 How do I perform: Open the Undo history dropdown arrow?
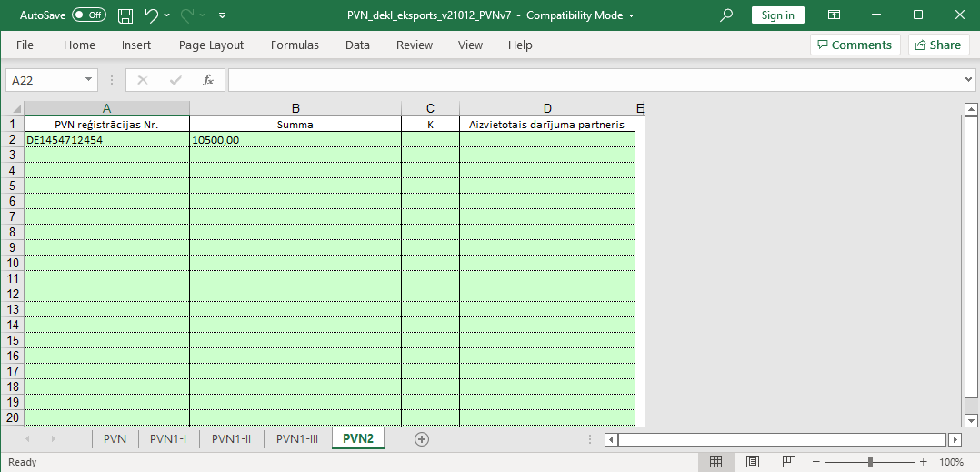click(167, 15)
